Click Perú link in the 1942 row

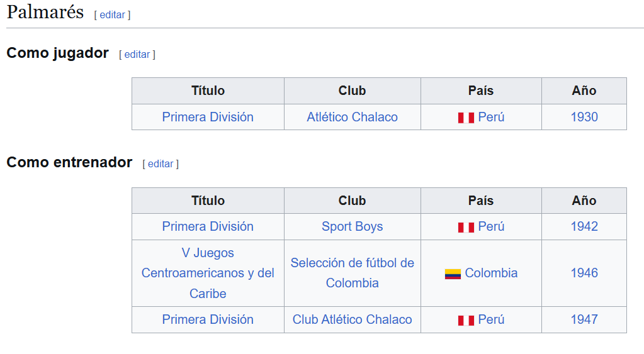coord(491,226)
